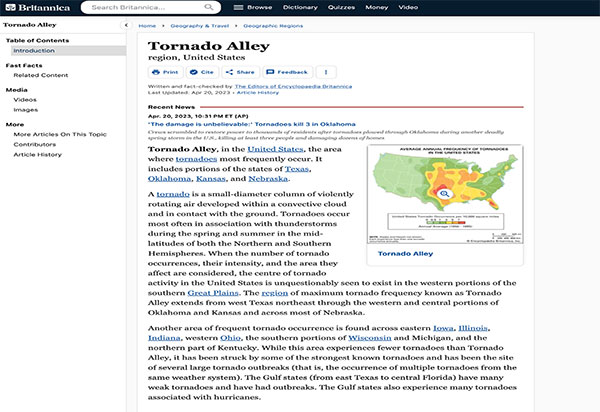Follow the tornadoes link in first paragraph
Image resolution: width=600 pixels, height=412 pixels.
point(196,159)
